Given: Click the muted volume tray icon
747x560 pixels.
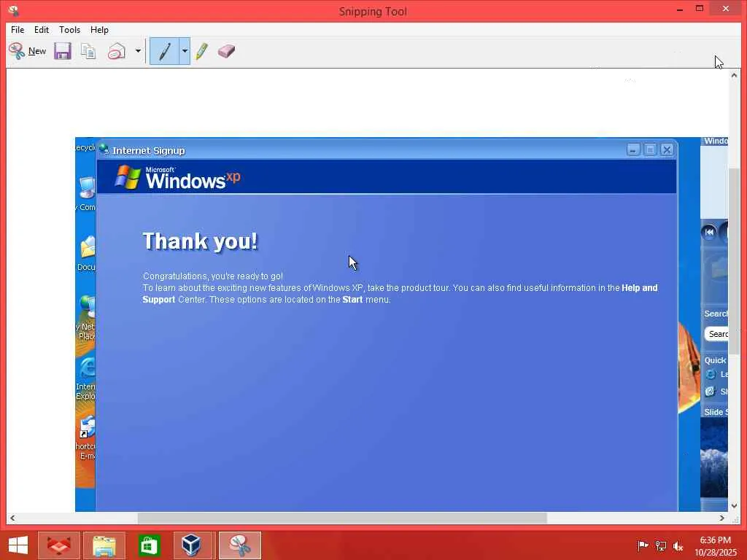Looking at the screenshot, I should [x=678, y=545].
